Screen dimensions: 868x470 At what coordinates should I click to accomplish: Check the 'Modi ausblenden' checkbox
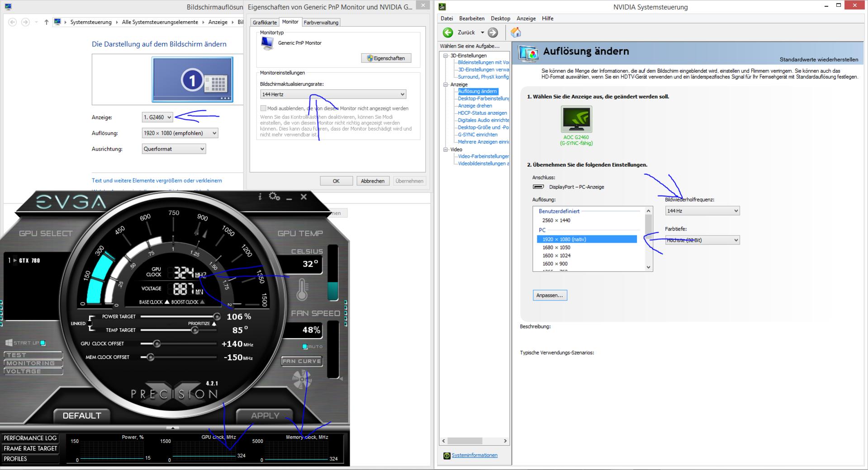click(x=263, y=108)
